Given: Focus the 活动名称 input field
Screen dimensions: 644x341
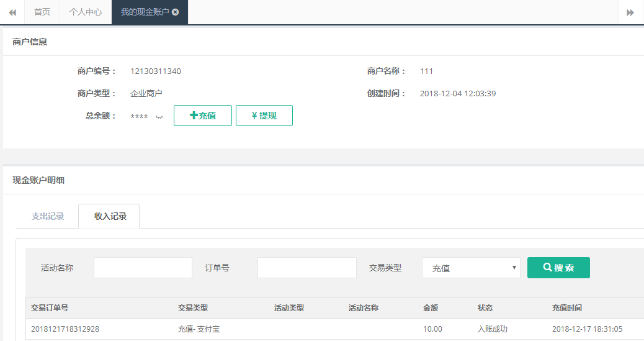Looking at the screenshot, I should point(143,268).
